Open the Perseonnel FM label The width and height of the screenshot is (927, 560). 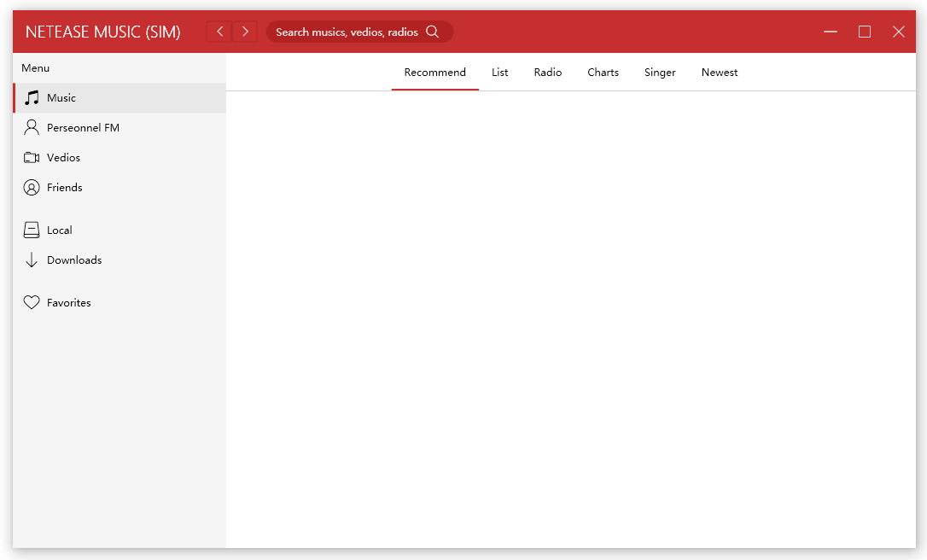coord(84,128)
